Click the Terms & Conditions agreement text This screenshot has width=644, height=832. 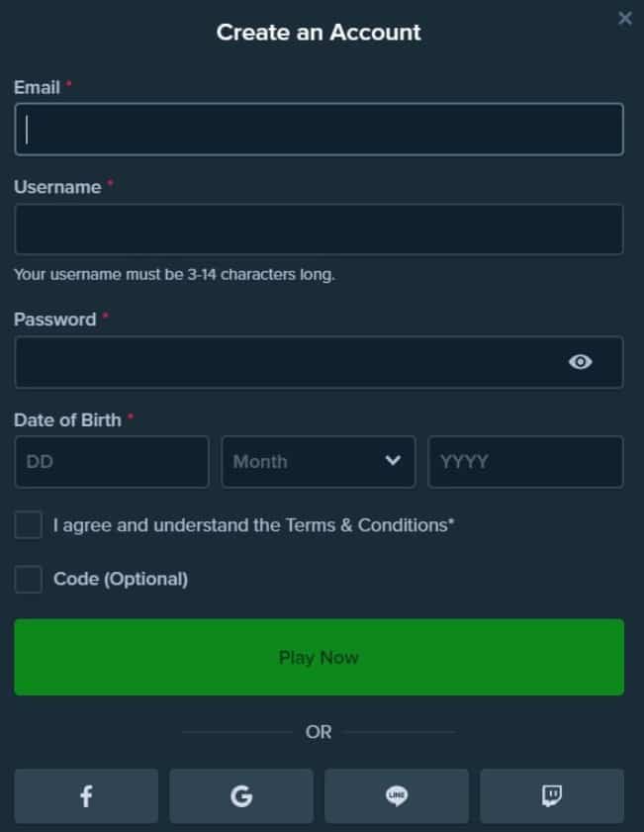click(253, 525)
